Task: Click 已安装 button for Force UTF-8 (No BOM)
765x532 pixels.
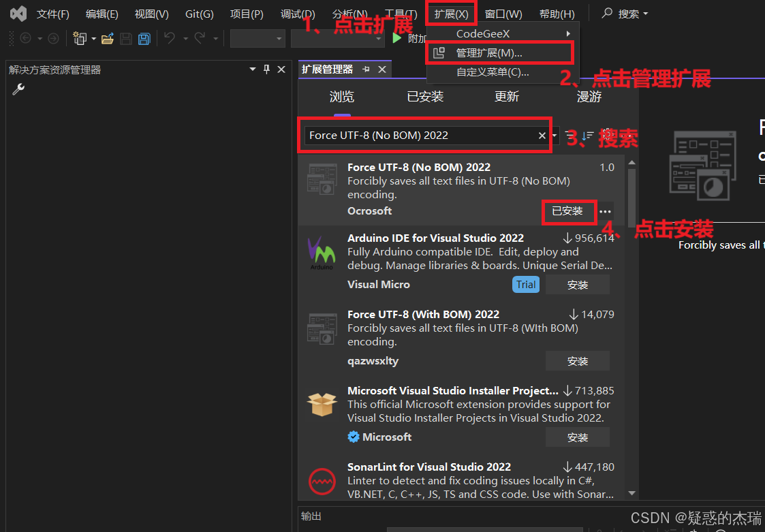Action: (x=567, y=211)
